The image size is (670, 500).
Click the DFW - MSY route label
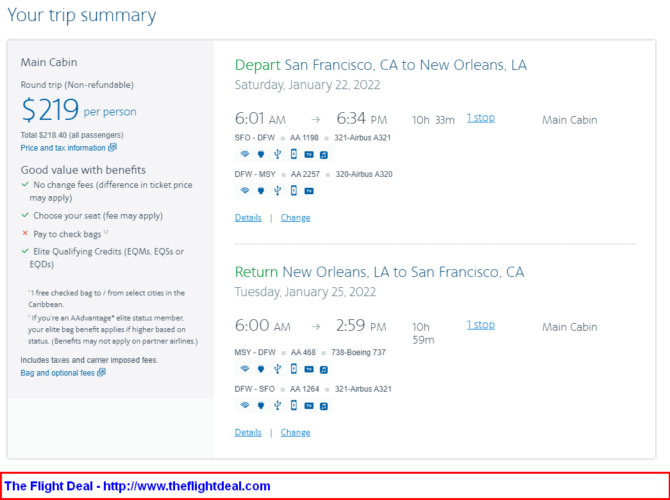click(x=256, y=174)
